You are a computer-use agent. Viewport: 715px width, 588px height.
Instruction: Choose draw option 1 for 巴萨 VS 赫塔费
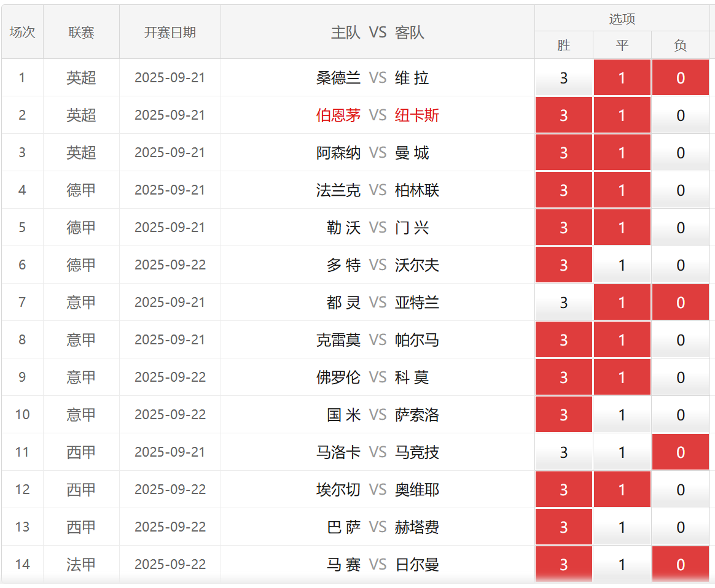[622, 527]
